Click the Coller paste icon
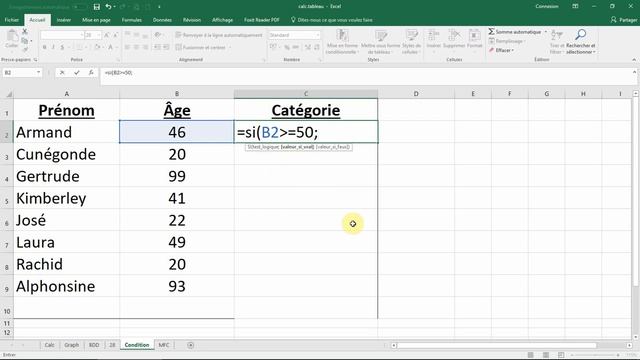640x360 pixels. click(12, 36)
